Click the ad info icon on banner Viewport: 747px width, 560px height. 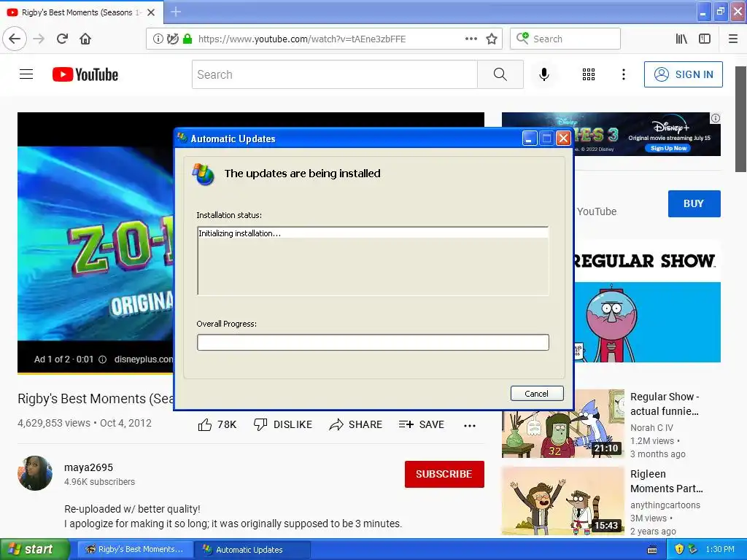coord(716,117)
